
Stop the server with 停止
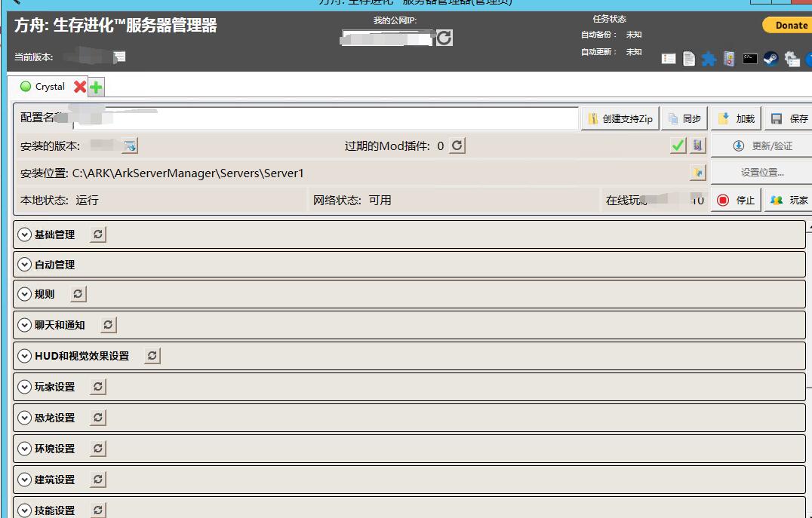click(x=735, y=201)
